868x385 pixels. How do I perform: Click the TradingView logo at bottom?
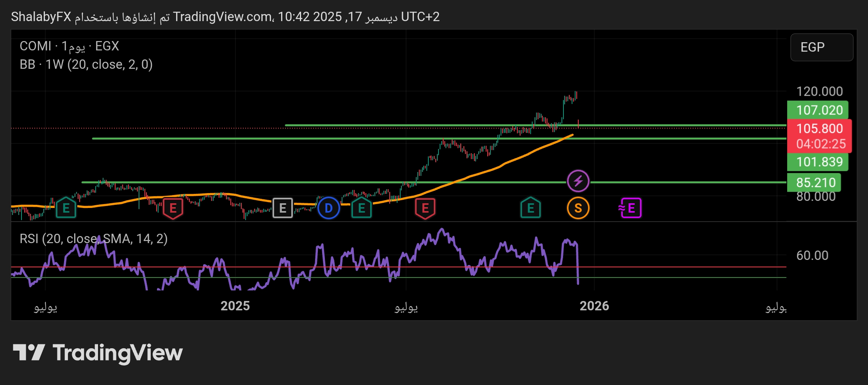(x=98, y=353)
